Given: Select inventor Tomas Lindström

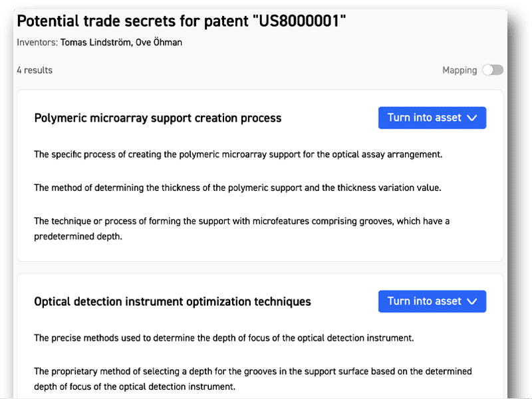Looking at the screenshot, I should click(x=96, y=43).
